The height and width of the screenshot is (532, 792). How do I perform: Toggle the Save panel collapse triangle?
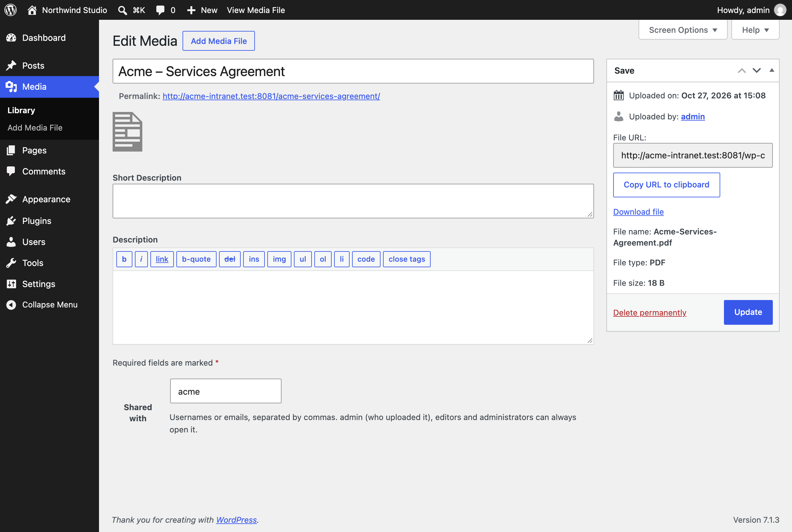(771, 70)
